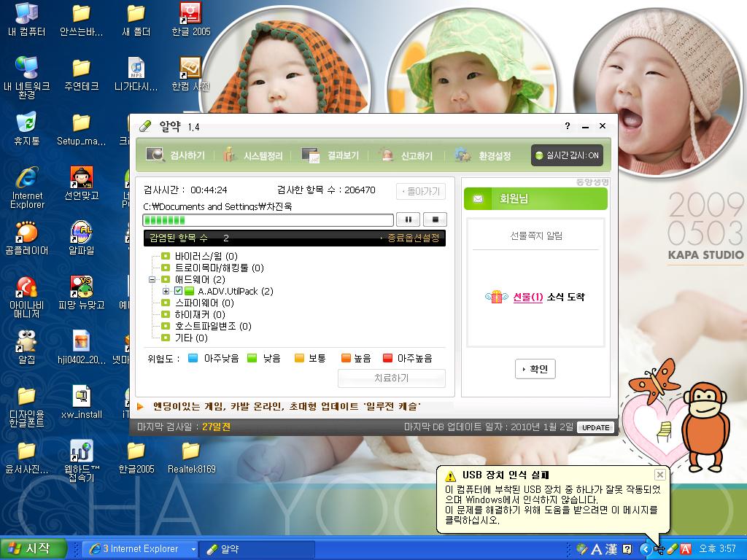Expand hidden tray icons arrow

(x=645, y=549)
